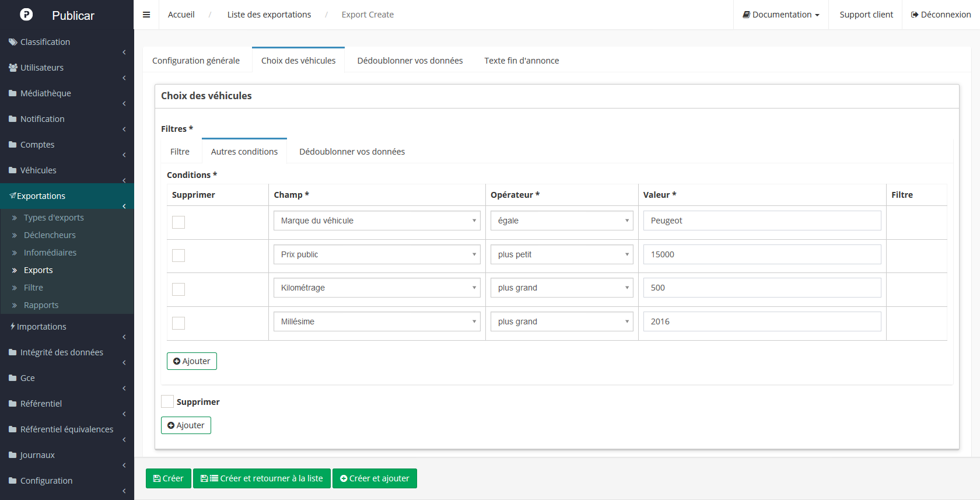
Task: Check Supprimer box for Prix public row
Action: click(178, 256)
